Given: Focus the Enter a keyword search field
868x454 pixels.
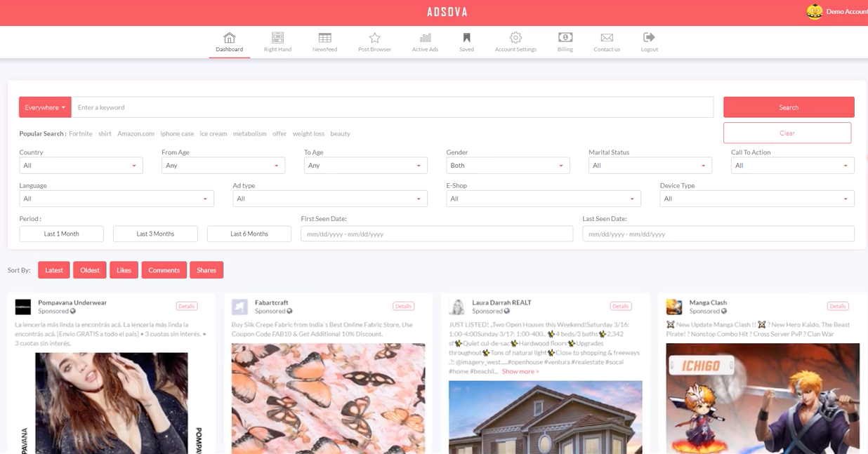Looking at the screenshot, I should [393, 107].
